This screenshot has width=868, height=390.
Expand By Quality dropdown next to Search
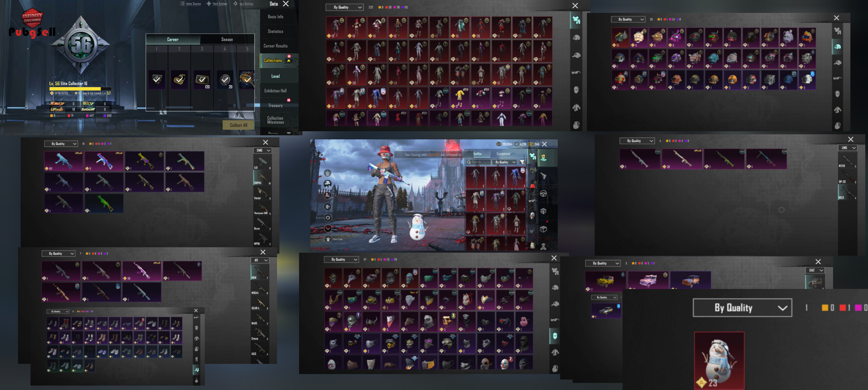pos(505,162)
